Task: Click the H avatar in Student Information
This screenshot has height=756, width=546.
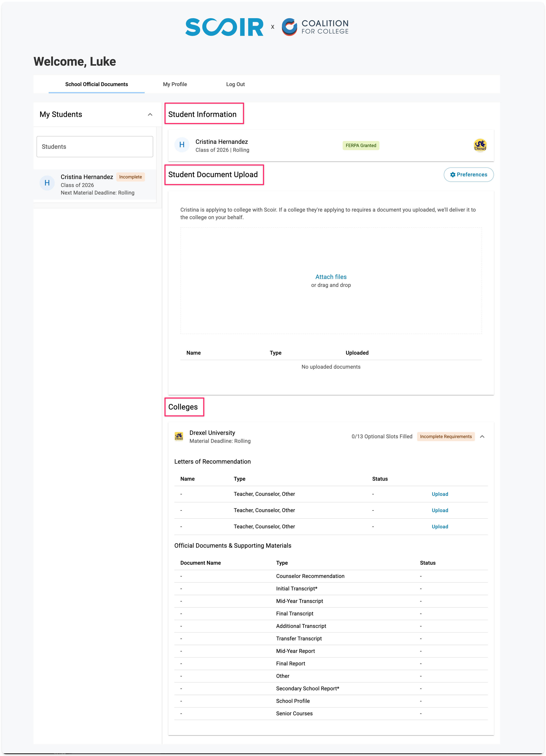Action: click(x=182, y=145)
